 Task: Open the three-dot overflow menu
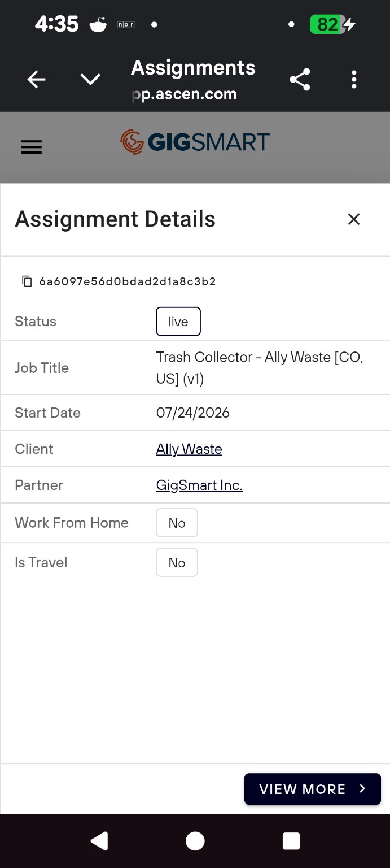[354, 80]
